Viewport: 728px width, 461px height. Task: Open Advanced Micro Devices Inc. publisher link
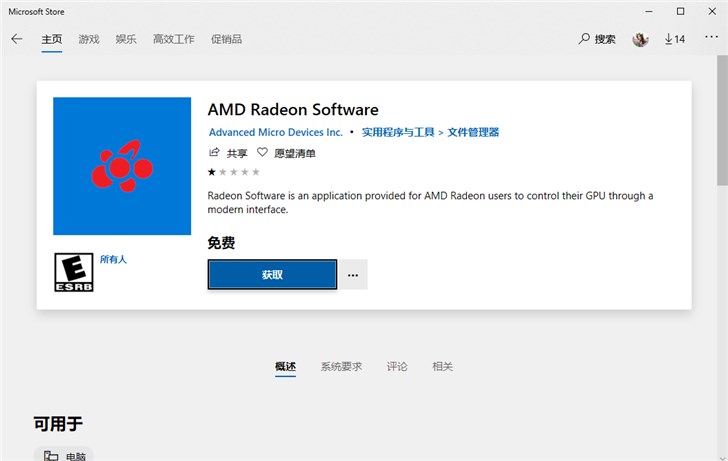pyautogui.click(x=275, y=132)
